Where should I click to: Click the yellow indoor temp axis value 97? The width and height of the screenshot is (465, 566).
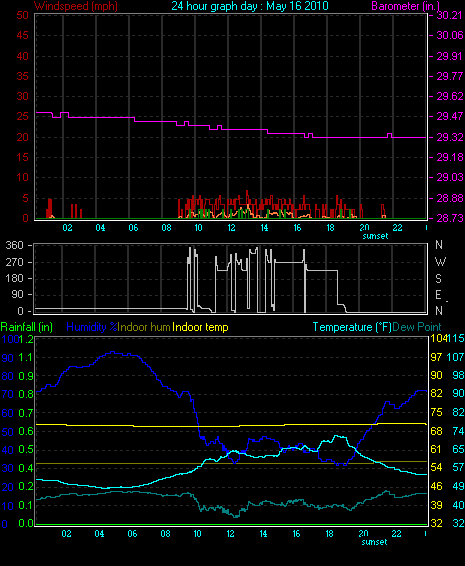(x=436, y=357)
